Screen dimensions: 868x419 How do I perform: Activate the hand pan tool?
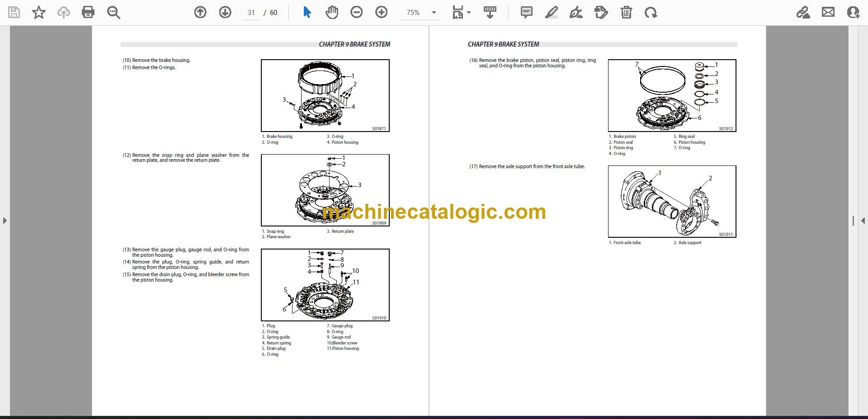coord(332,13)
